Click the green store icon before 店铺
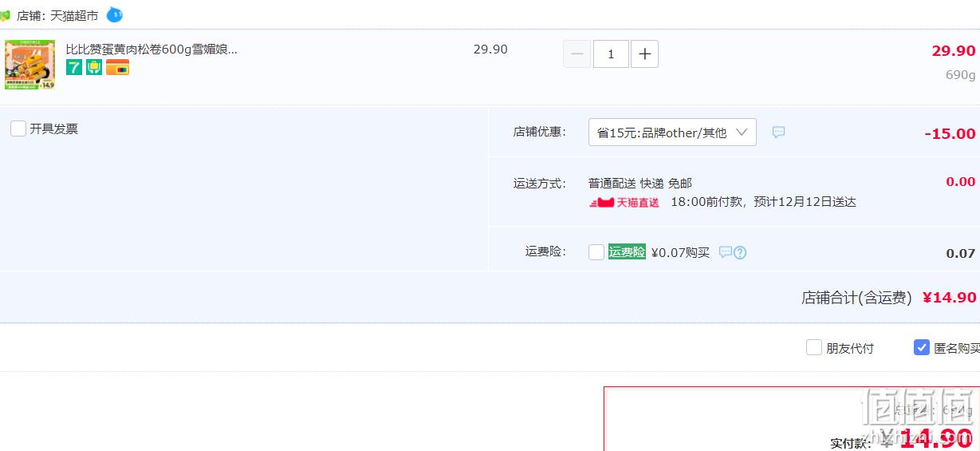The width and height of the screenshot is (980, 451). [x=5, y=15]
